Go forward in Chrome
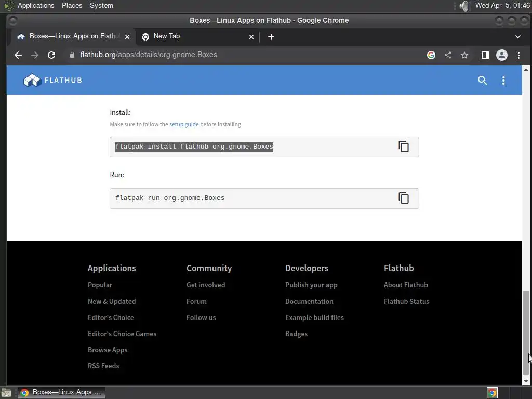Screen dimensions: 532x399 (x=35, y=55)
